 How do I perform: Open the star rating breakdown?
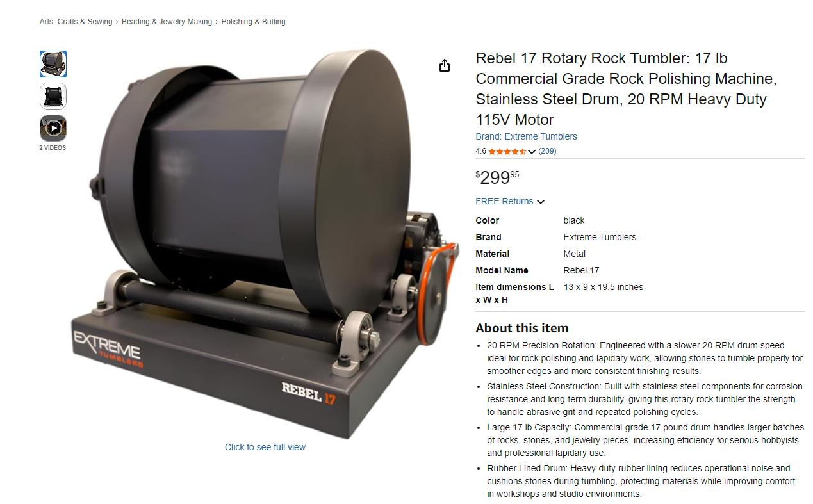pyautogui.click(x=507, y=152)
